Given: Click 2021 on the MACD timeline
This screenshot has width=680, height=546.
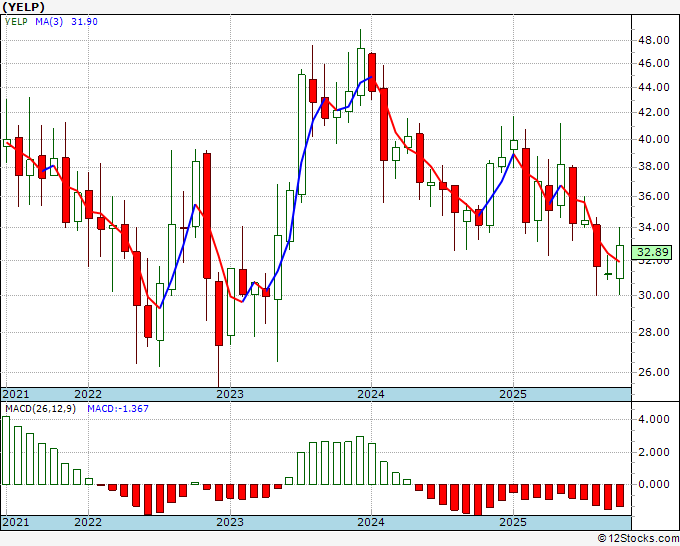Looking at the screenshot, I should tap(16, 522).
